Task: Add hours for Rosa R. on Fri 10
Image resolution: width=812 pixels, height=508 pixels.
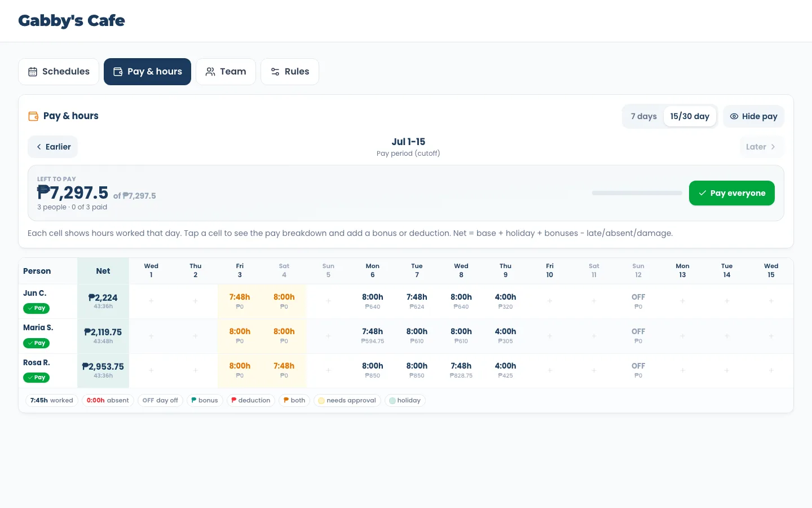Action: [x=550, y=370]
